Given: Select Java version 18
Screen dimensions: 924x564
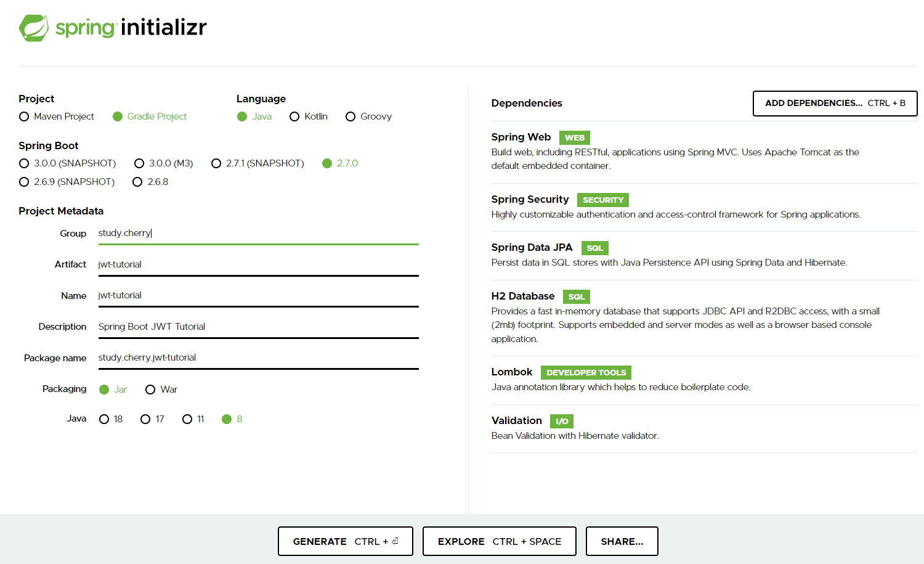Looking at the screenshot, I should 111,419.
